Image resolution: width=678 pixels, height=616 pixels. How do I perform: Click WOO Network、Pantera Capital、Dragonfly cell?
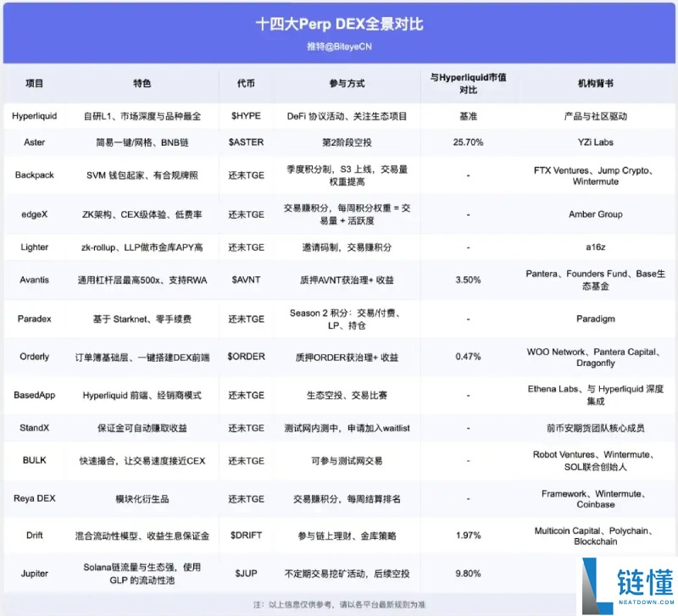[x=596, y=357]
